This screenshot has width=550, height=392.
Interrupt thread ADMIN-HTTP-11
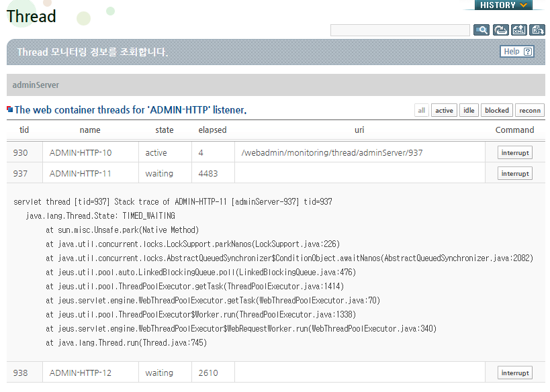(x=515, y=174)
